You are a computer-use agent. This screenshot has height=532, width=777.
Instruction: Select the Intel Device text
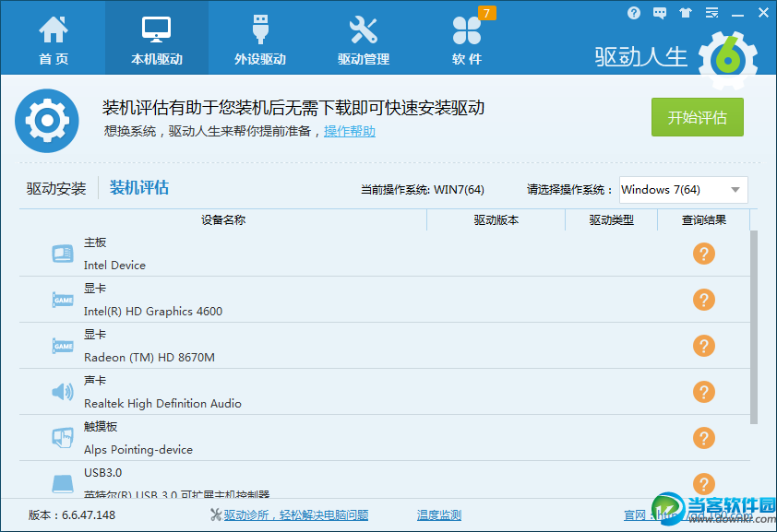(114, 266)
